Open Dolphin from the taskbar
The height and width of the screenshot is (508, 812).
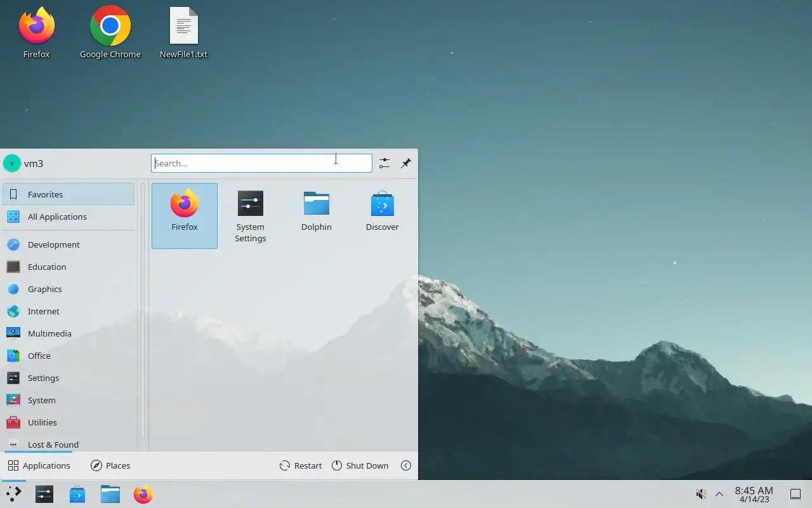click(110, 494)
